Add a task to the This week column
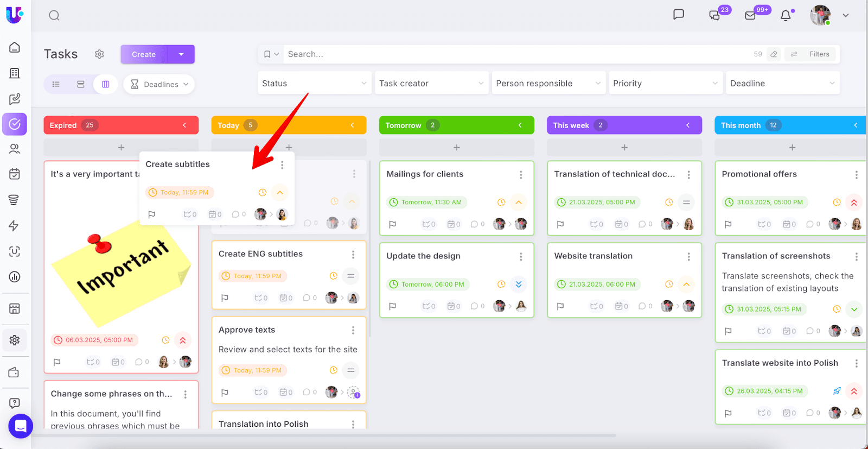 click(624, 148)
